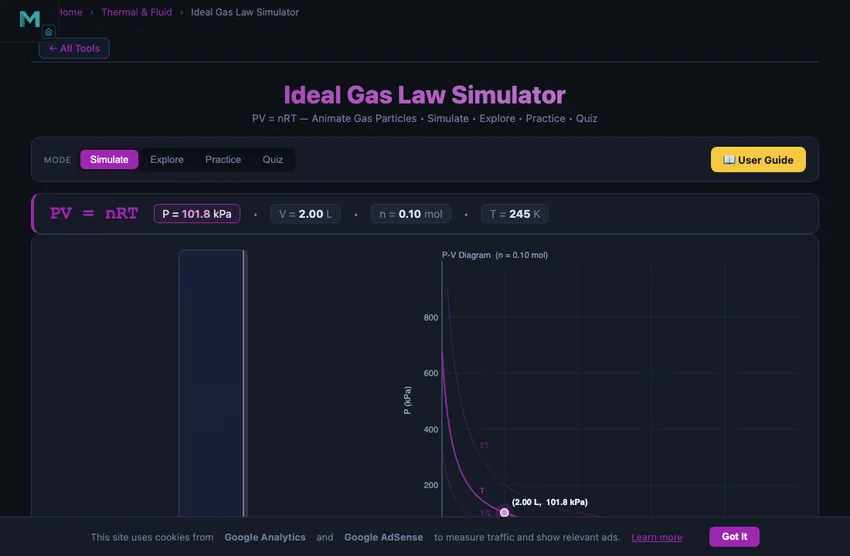850x556 pixels.
Task: Select the T = 245 K chip
Action: coord(514,214)
